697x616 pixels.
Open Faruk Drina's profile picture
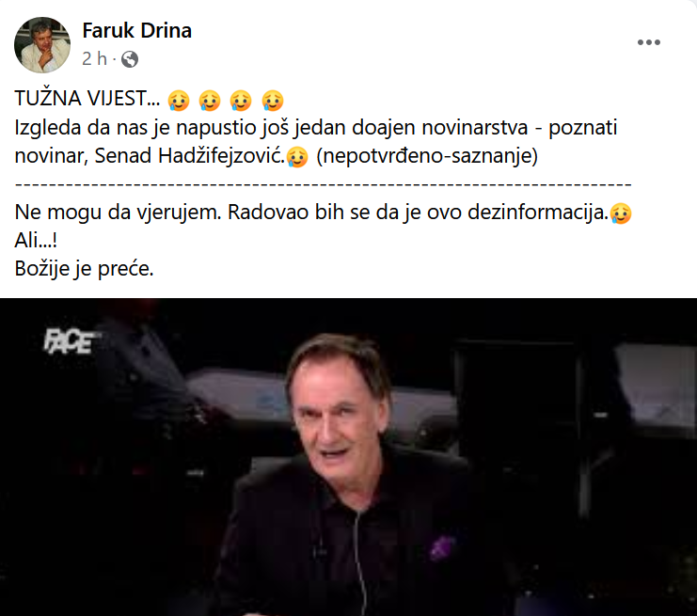tap(42, 45)
